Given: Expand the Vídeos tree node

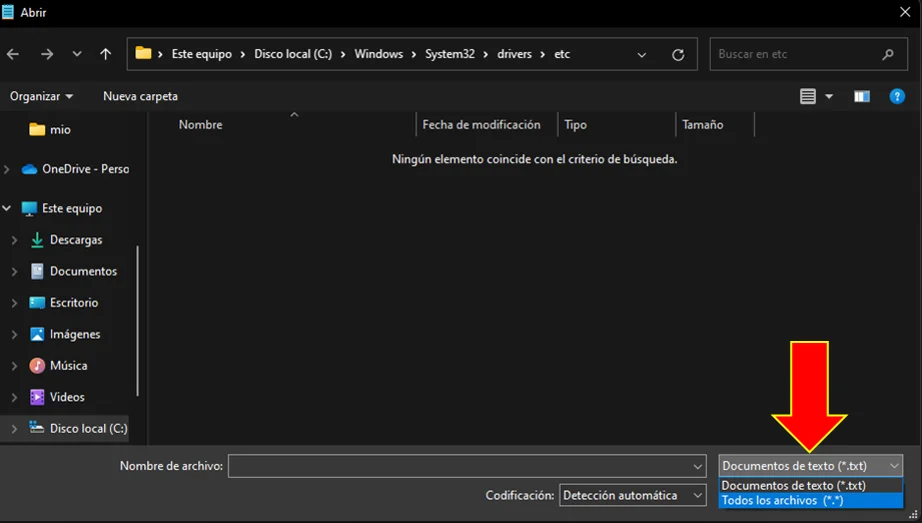Looking at the screenshot, I should pos(15,397).
